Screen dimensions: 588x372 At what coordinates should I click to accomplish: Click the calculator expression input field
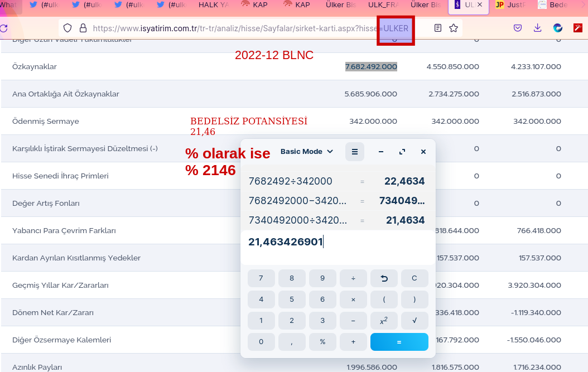338,242
